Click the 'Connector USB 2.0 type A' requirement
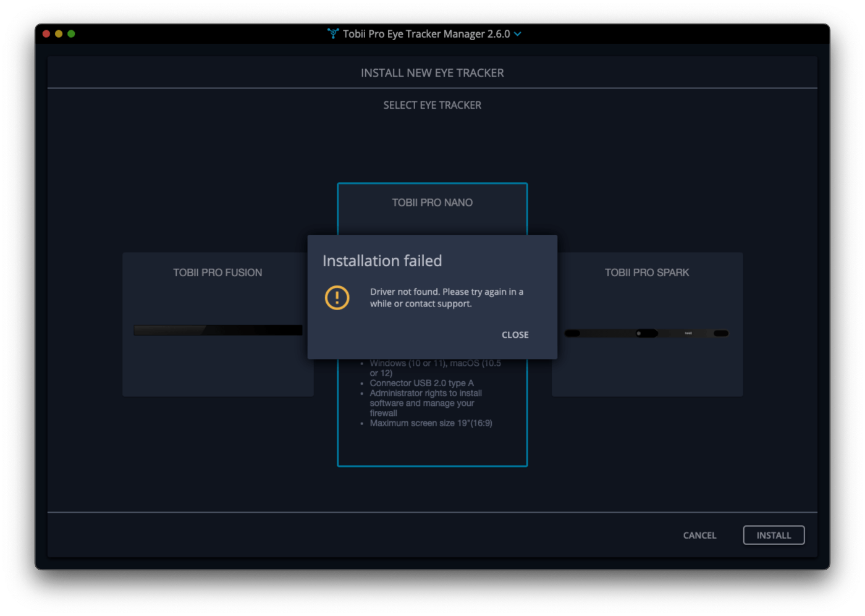 (421, 383)
